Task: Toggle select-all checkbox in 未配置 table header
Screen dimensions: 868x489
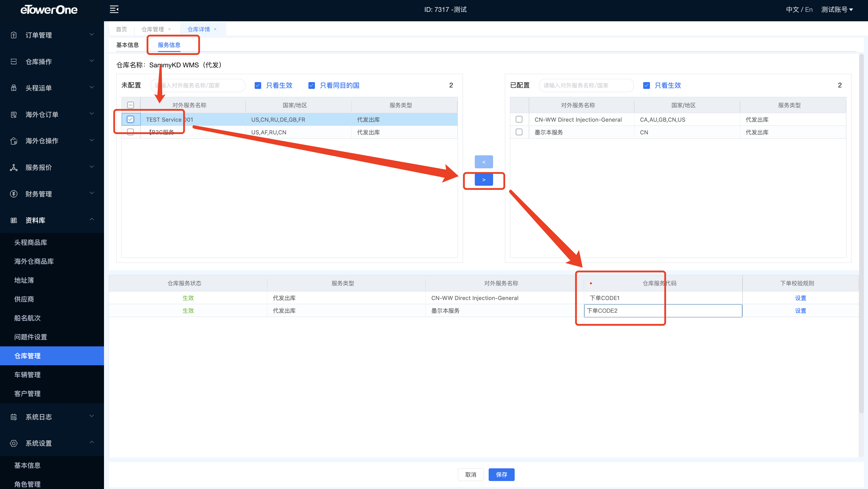Action: [x=131, y=105]
